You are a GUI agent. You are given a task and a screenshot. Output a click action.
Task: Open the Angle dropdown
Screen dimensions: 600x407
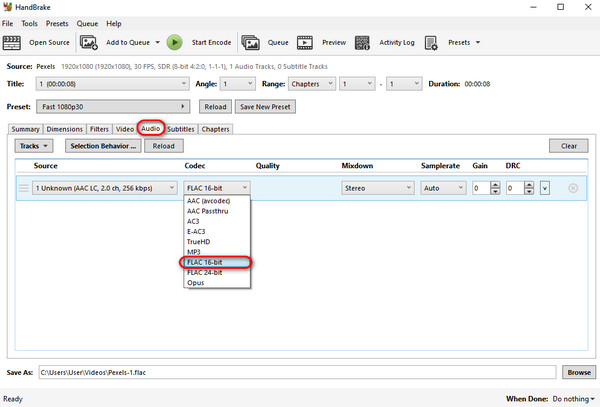click(238, 84)
